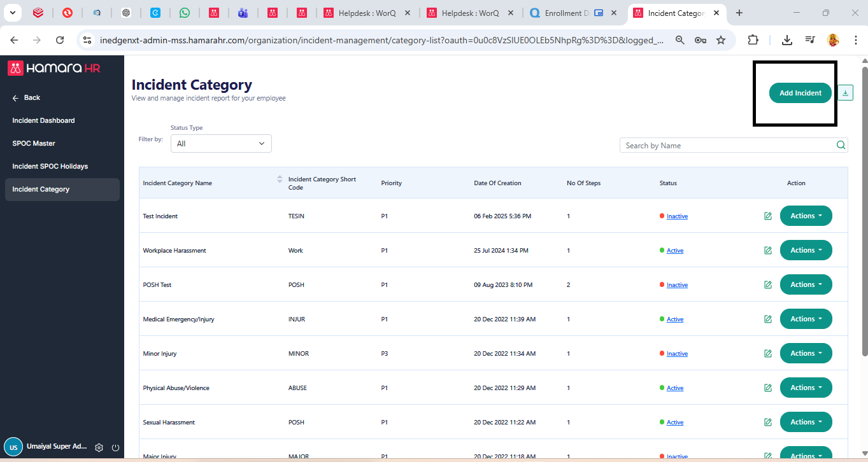Sort by Incident Category Name column

(x=280, y=179)
